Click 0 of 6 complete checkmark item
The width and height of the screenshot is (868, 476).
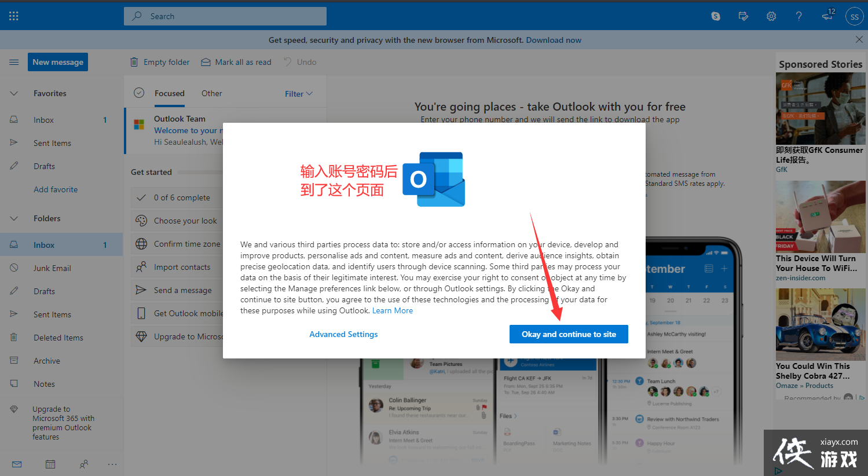[x=177, y=197]
